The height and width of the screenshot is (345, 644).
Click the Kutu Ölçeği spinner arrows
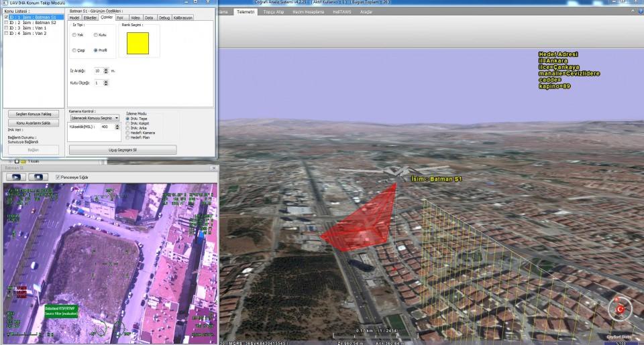click(106, 83)
